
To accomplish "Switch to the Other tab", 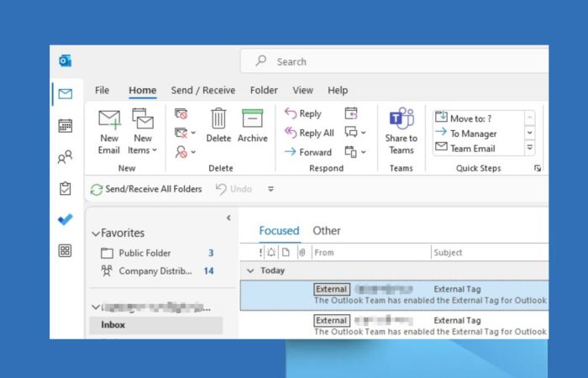I will click(327, 231).
